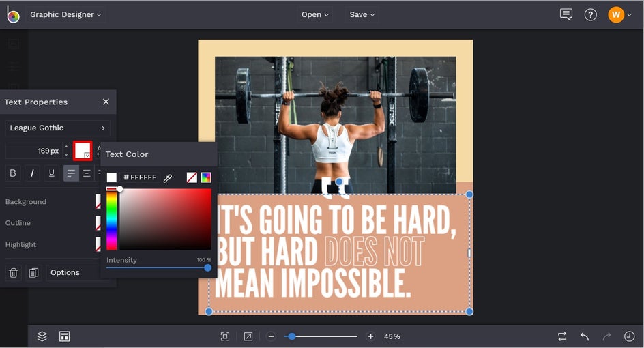The height and width of the screenshot is (348, 644).
Task: Open the League Gothic font selector
Action: (57, 128)
